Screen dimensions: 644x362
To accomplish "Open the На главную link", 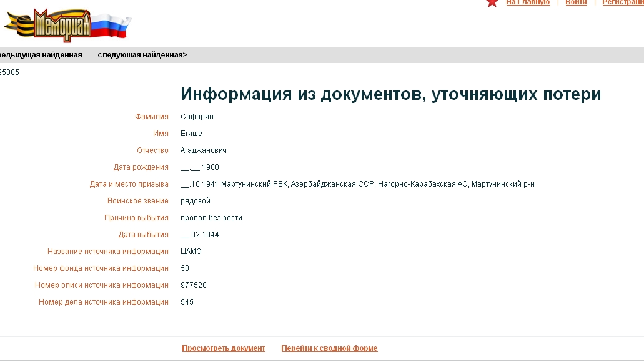I will (528, 2).
